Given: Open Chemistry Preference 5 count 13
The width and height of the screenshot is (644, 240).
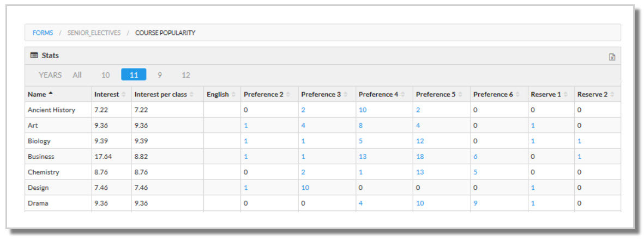Looking at the screenshot, I should coord(419,172).
